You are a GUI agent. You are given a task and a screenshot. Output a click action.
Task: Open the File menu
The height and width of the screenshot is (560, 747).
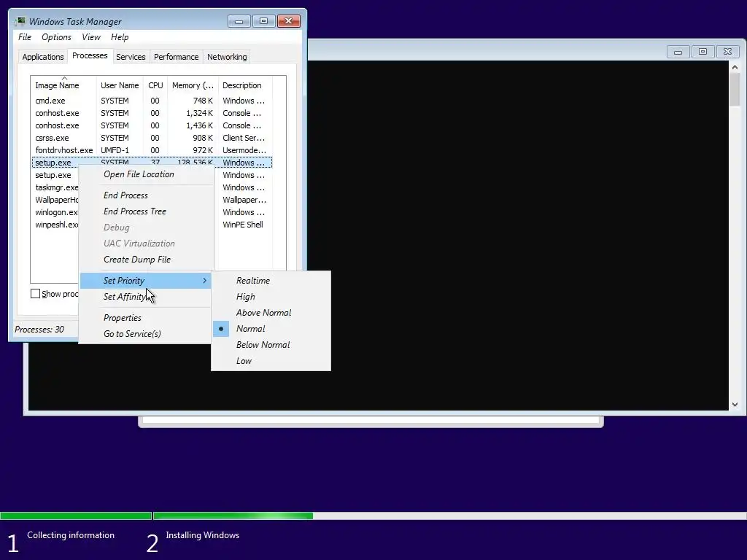[25, 37]
